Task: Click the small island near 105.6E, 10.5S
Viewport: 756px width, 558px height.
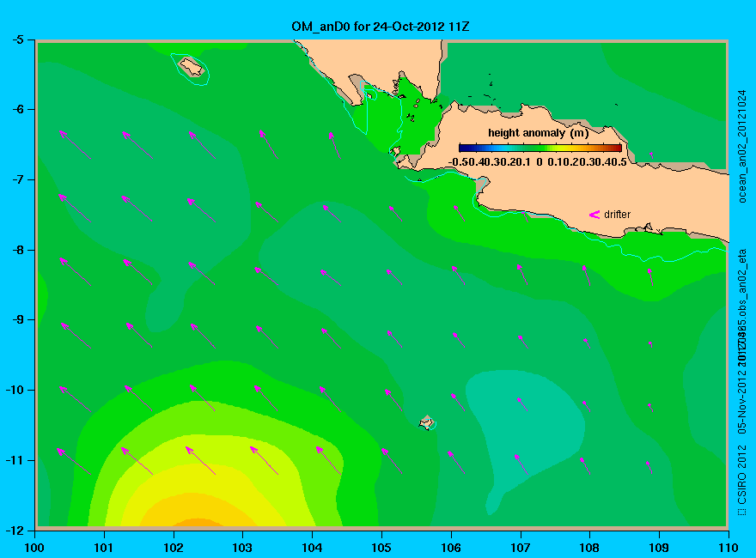Action: tap(426, 422)
